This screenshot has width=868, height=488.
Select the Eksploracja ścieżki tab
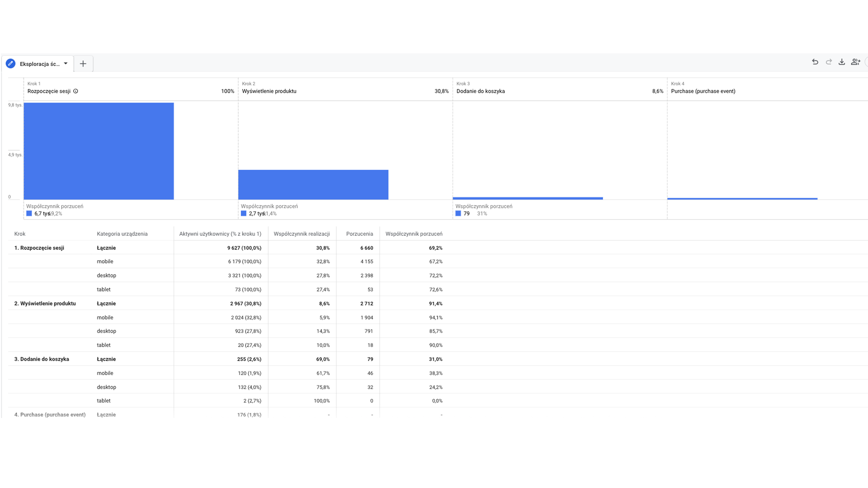[39, 64]
